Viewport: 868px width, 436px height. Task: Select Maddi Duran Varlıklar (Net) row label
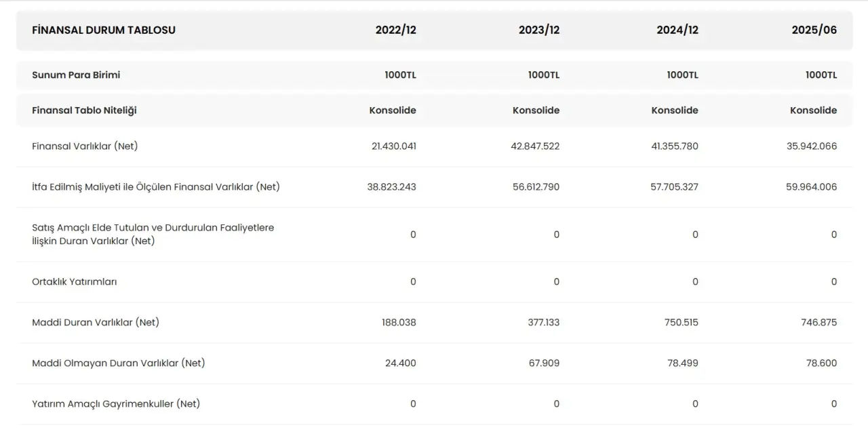[x=96, y=322]
